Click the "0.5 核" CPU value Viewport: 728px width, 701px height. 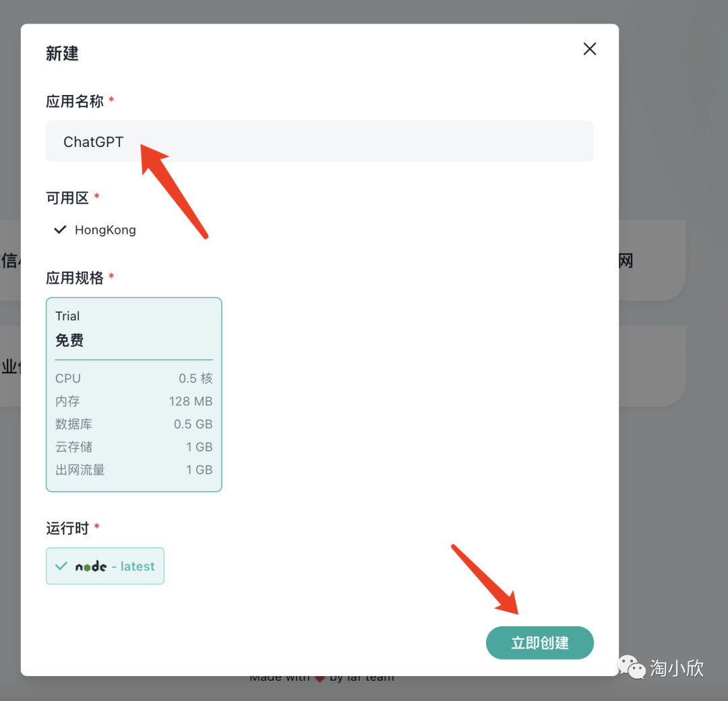coord(195,378)
